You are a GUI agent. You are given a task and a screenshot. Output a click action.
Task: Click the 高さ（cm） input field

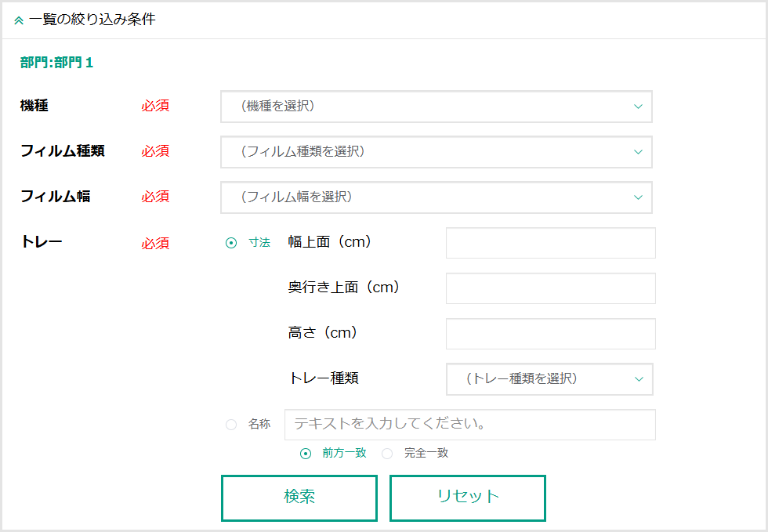click(x=550, y=334)
